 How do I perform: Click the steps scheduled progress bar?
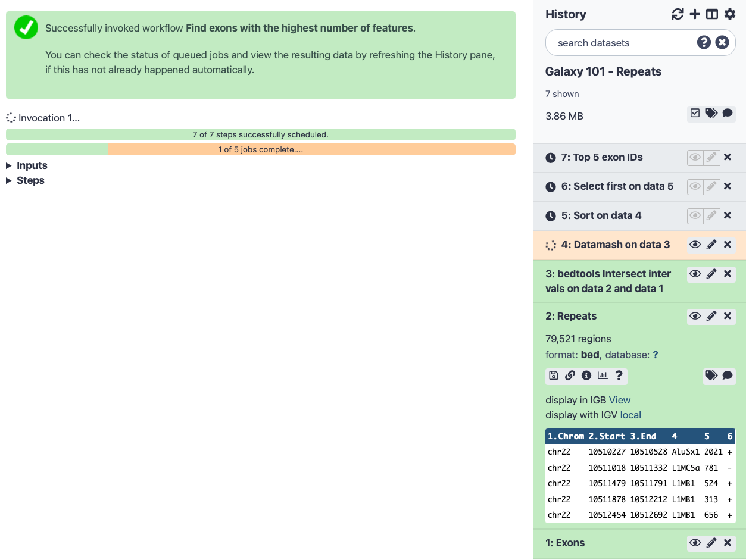pos(260,134)
